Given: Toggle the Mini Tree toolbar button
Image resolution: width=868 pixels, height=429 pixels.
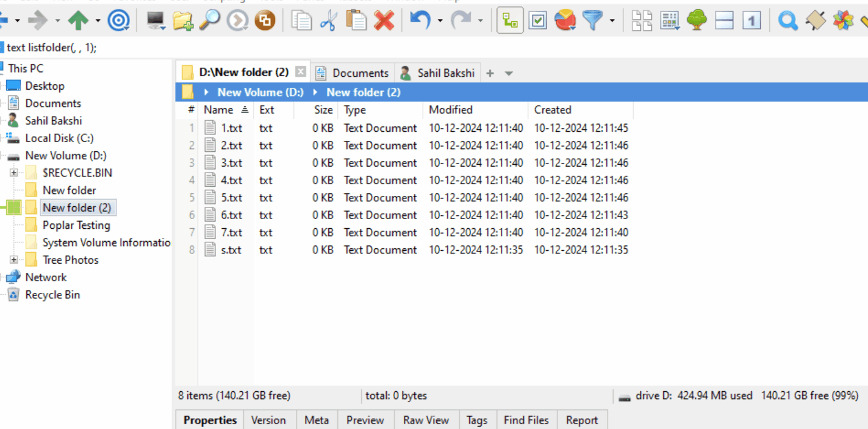Looking at the screenshot, I should pyautogui.click(x=510, y=21).
